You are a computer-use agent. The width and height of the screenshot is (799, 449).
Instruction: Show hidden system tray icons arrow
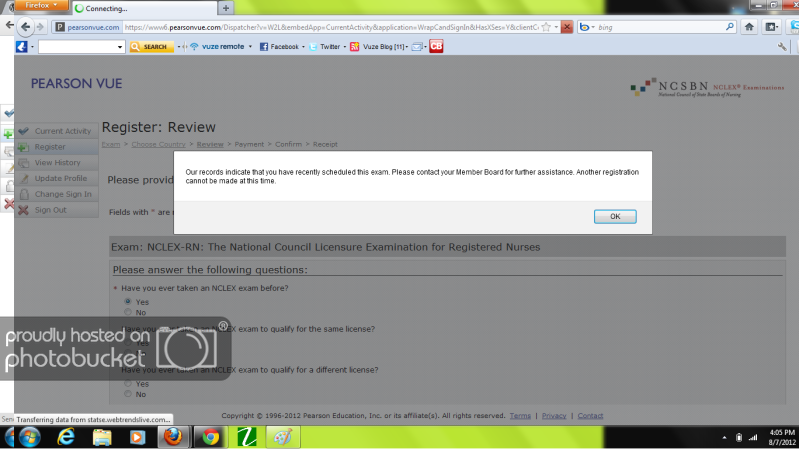pos(724,437)
